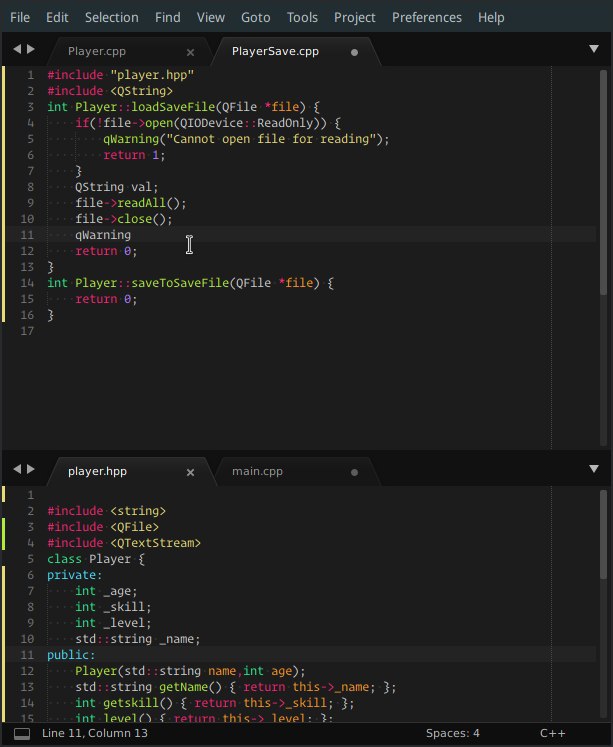Image resolution: width=613 pixels, height=747 pixels.
Task: Open the Selection menu
Action: click(x=111, y=17)
